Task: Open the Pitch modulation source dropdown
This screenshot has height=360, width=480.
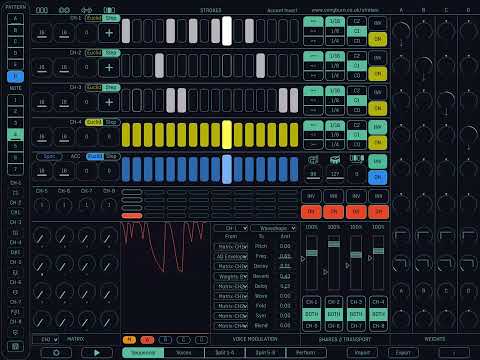Action: [x=231, y=247]
